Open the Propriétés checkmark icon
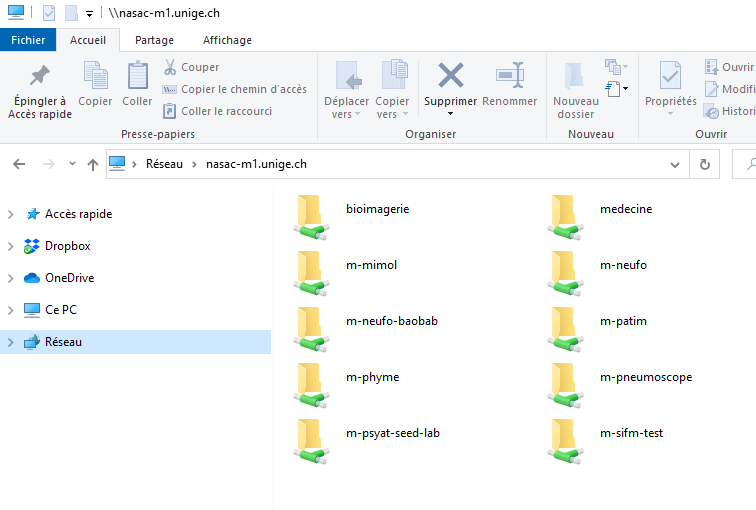 point(670,76)
